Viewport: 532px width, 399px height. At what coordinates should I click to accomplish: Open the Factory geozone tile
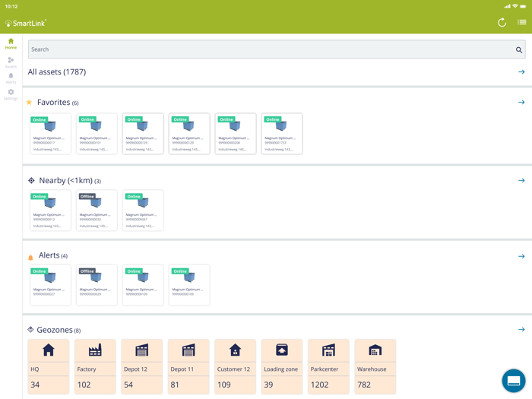pos(95,366)
